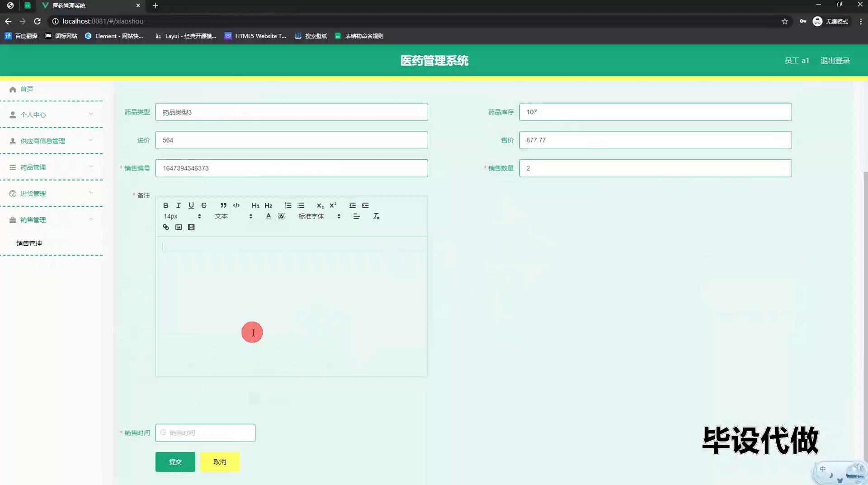The width and height of the screenshot is (868, 485).
Task: Select the 销售管理 submenu item
Action: [x=29, y=243]
